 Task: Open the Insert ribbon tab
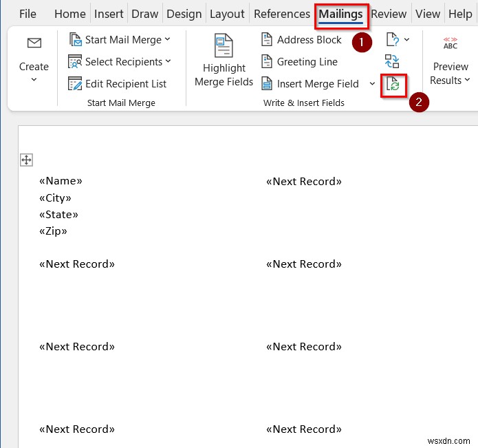pos(109,14)
